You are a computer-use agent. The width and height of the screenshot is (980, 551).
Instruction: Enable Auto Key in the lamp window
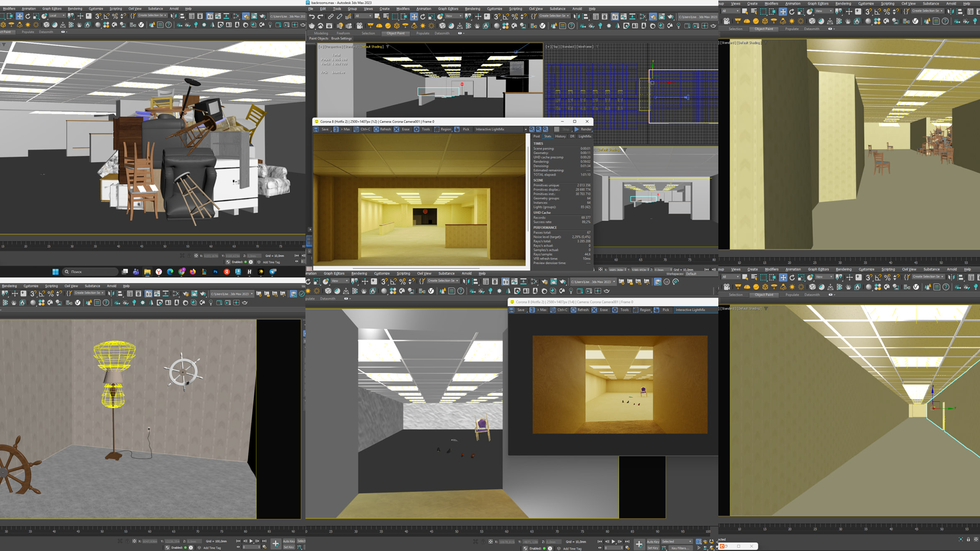(x=289, y=541)
